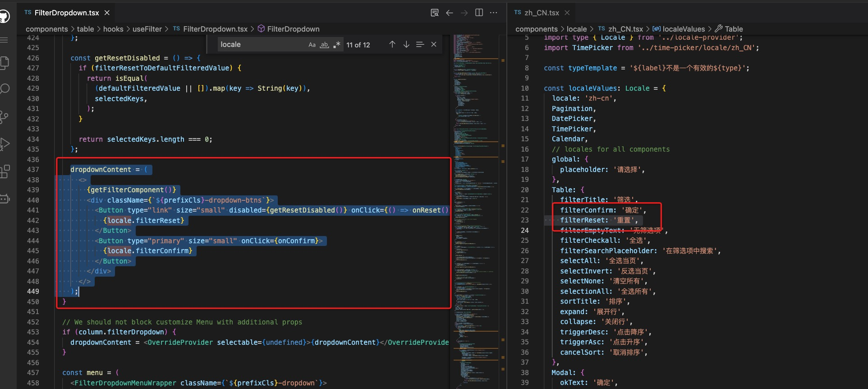Click the left editor minimap

(x=477, y=211)
